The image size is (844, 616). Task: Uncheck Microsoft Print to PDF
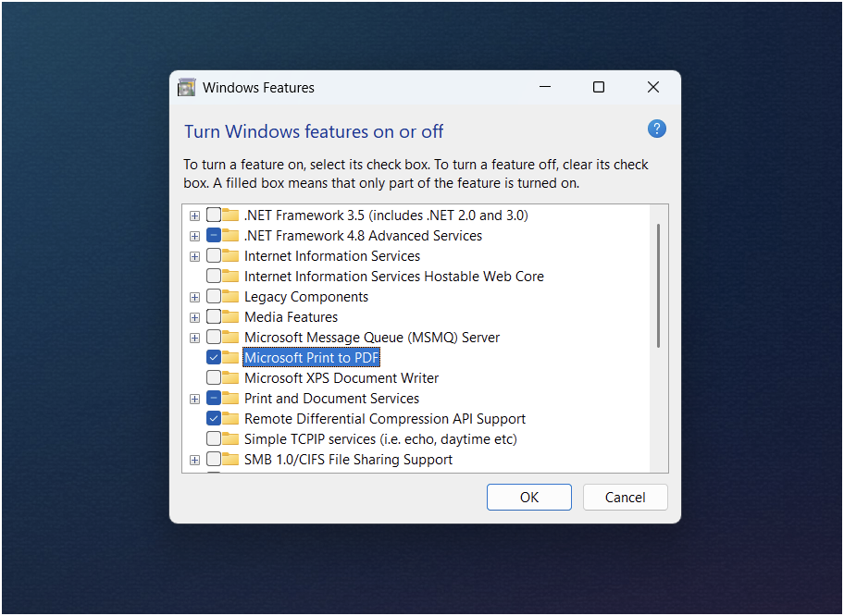point(214,358)
